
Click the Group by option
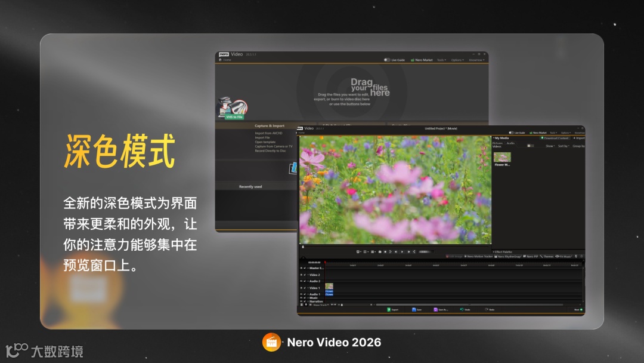tap(578, 146)
